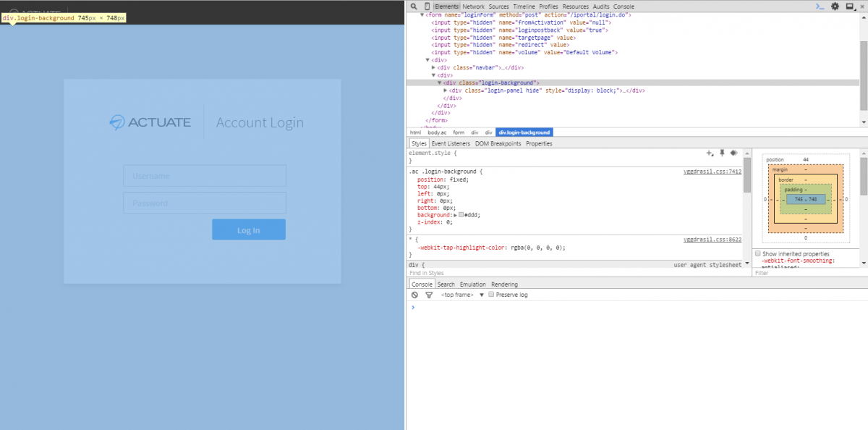Clear the console log icon
The width and height of the screenshot is (868, 430).
(414, 295)
